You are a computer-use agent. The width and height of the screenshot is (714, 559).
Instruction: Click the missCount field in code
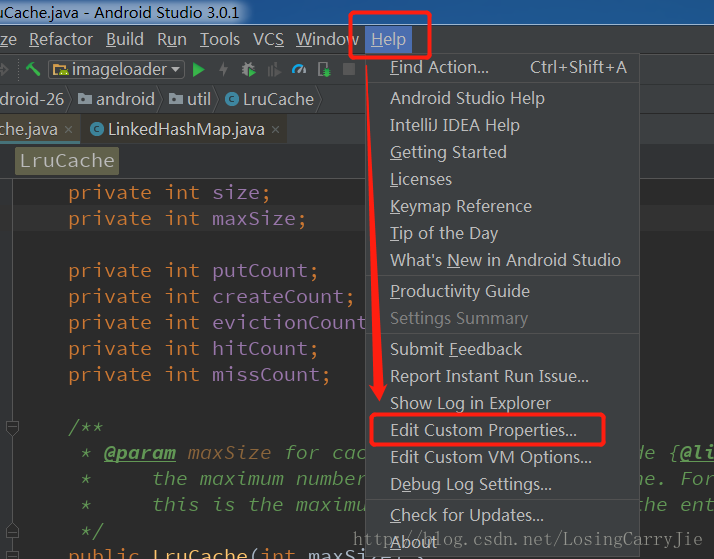coord(266,375)
